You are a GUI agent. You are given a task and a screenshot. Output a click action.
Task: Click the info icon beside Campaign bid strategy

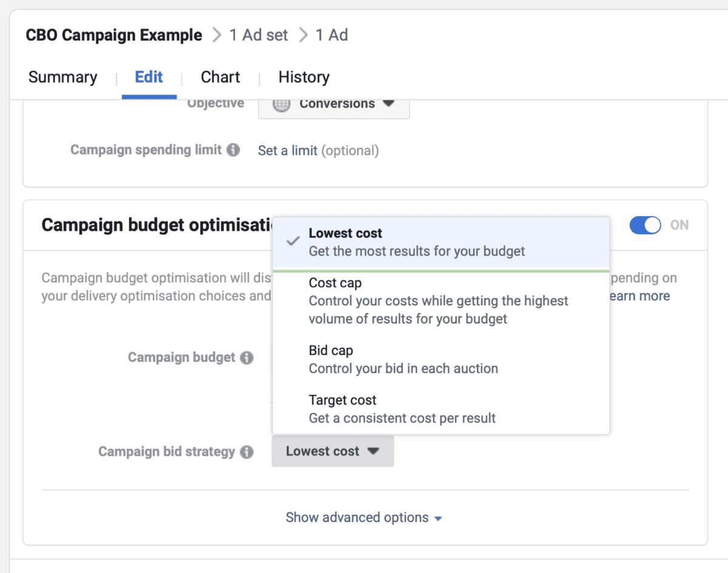pyautogui.click(x=246, y=452)
